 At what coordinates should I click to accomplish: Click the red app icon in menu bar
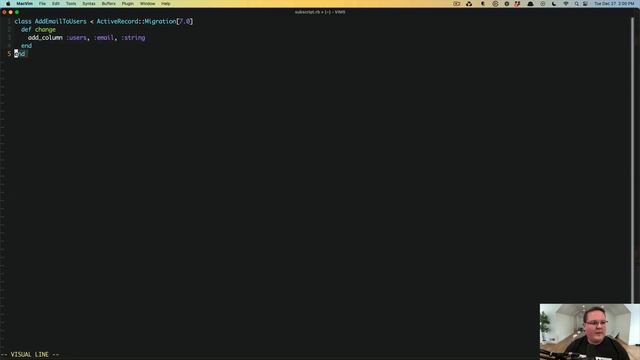coord(518,4)
